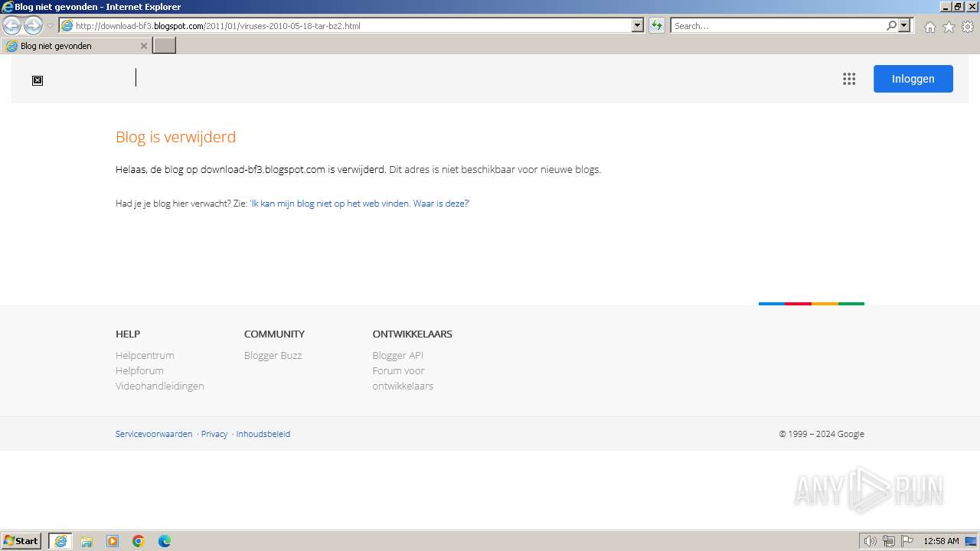This screenshot has height=551, width=980.
Task: Open the recent pages dropdown arrow
Action: coord(50,26)
